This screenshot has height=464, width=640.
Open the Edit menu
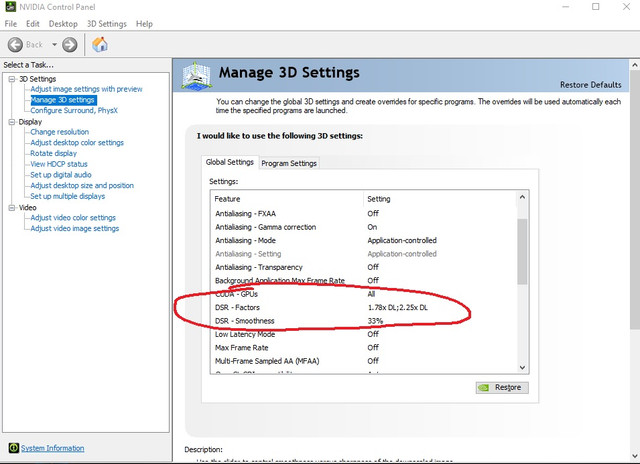[x=33, y=24]
